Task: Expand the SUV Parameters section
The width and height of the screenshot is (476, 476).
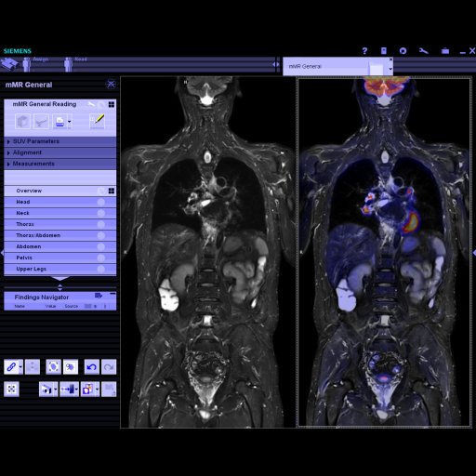Action: (x=60, y=141)
